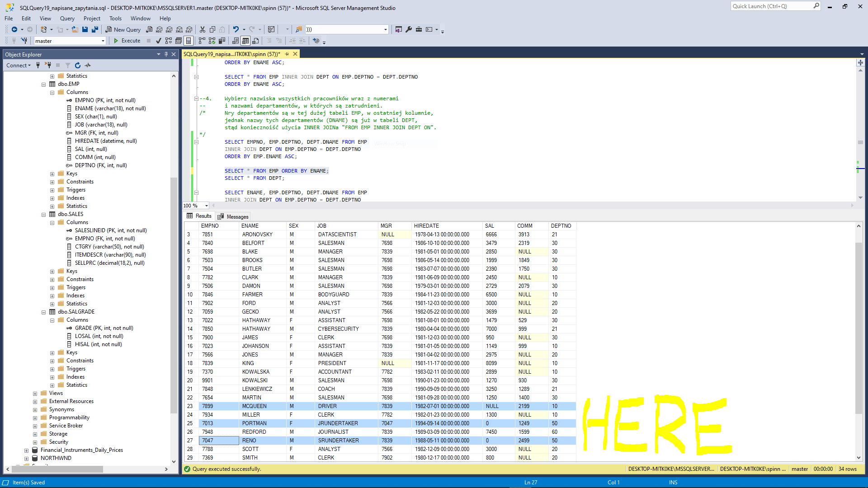This screenshot has height=488, width=868.
Task: Parse the query with the checkmark icon
Action: coord(158,41)
